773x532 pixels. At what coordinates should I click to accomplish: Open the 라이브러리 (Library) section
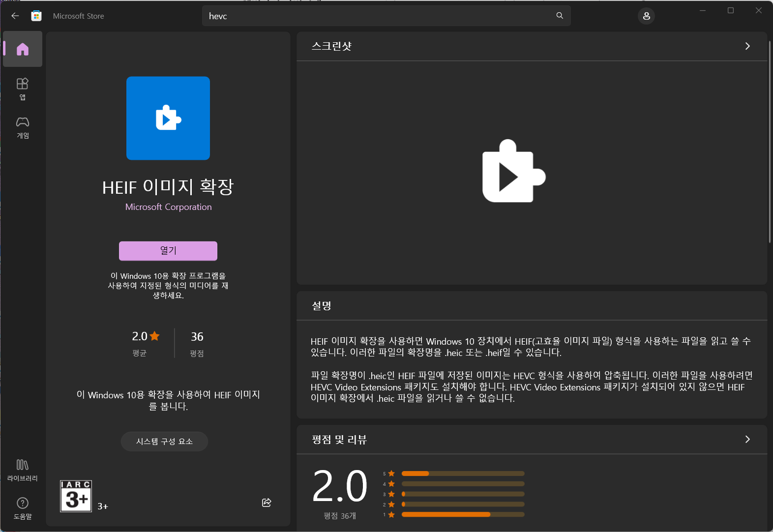click(x=23, y=471)
